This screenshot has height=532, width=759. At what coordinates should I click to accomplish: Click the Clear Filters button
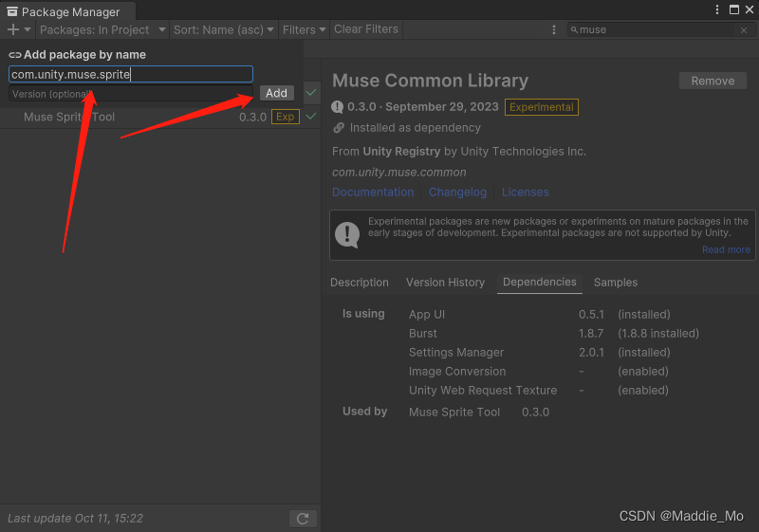pyautogui.click(x=366, y=29)
